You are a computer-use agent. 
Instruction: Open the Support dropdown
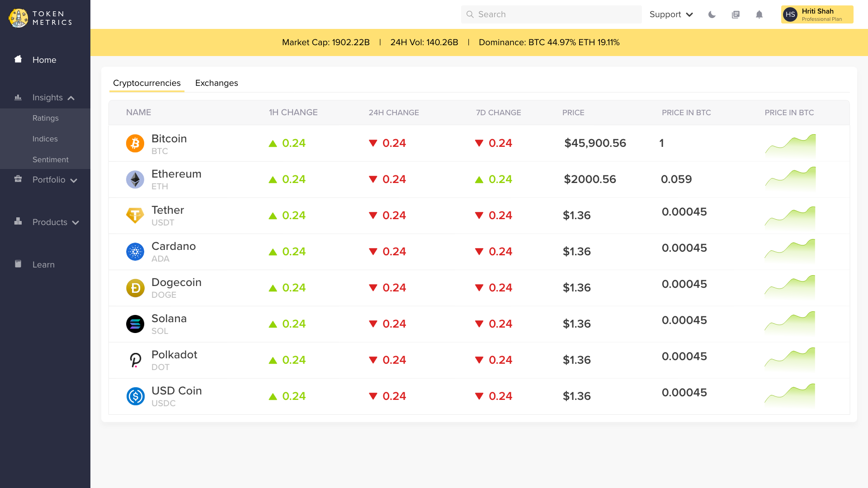[671, 14]
